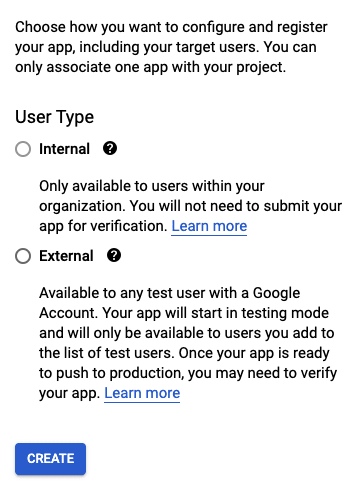The height and width of the screenshot is (503, 360).
Task: Select the Internal user type radio button
Action: (x=23, y=149)
